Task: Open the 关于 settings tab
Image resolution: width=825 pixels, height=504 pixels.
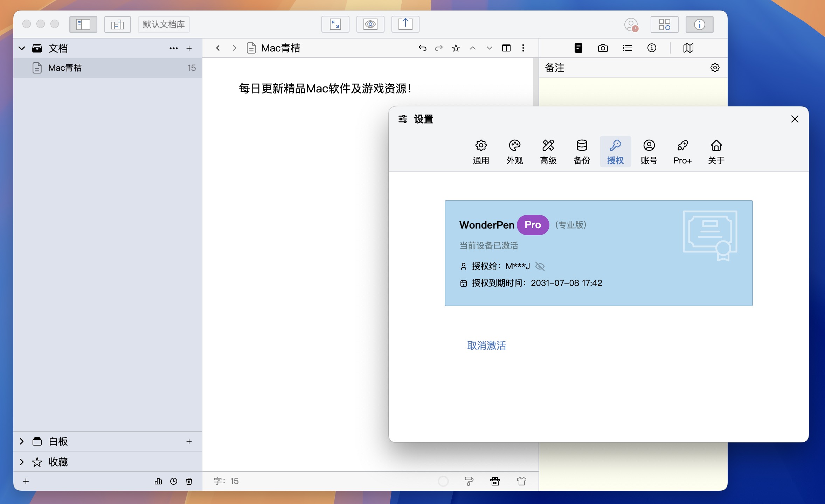Action: (x=716, y=152)
